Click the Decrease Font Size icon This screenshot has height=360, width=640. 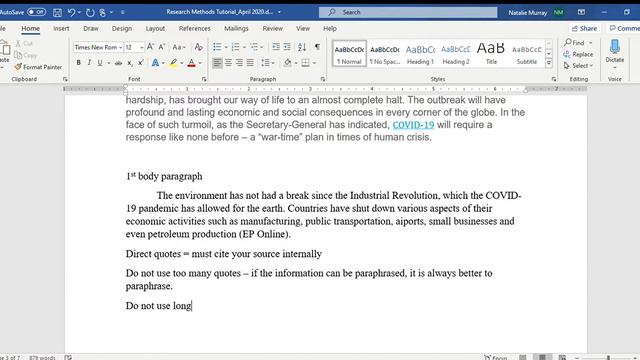[x=162, y=47]
